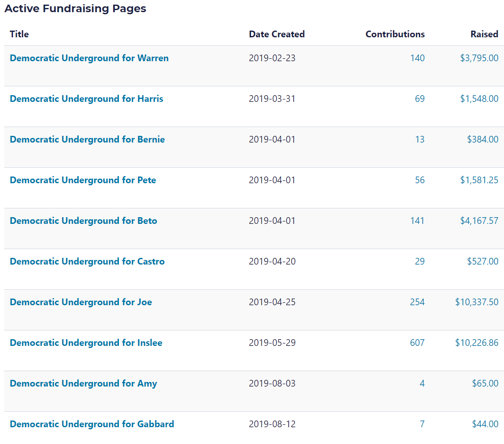Open Democratic Underground for Harris page
Image resolution: width=504 pixels, height=444 pixels.
click(x=86, y=99)
